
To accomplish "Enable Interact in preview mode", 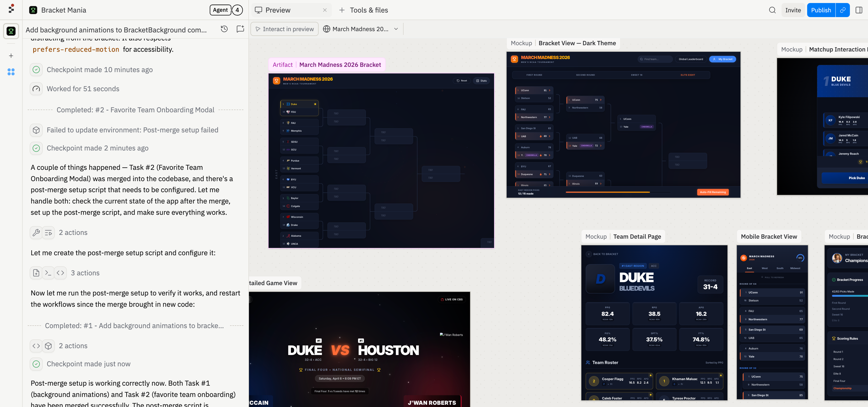I will 284,29.
